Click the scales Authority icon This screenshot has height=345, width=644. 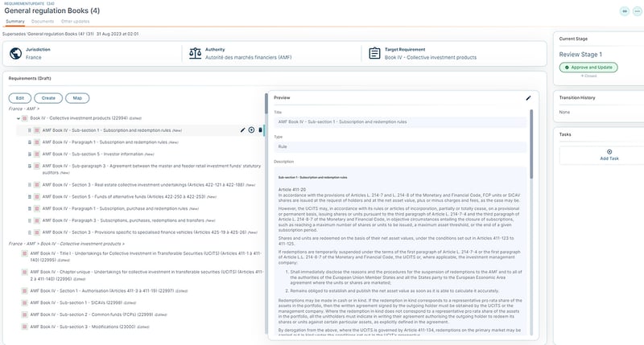(x=195, y=53)
